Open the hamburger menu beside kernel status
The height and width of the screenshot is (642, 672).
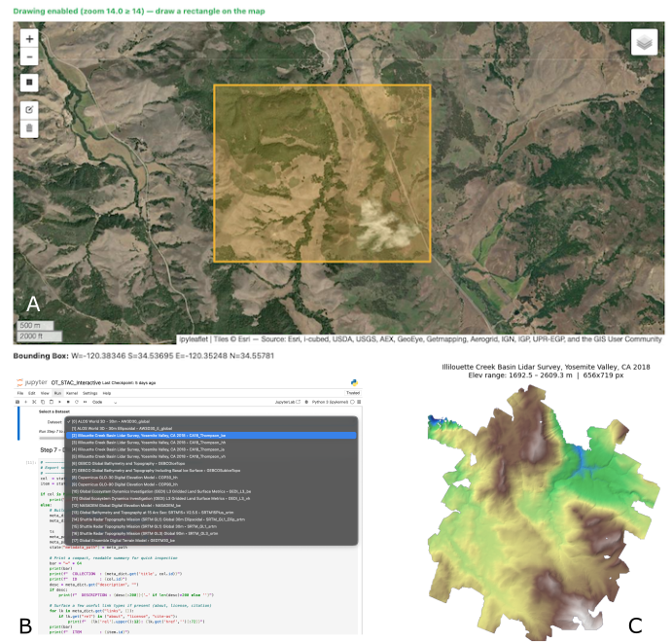coord(359,402)
